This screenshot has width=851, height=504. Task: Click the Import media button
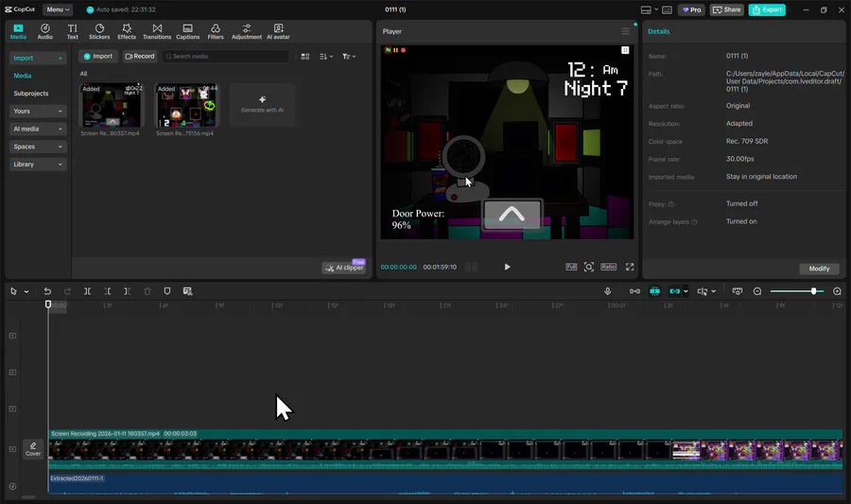coord(98,57)
